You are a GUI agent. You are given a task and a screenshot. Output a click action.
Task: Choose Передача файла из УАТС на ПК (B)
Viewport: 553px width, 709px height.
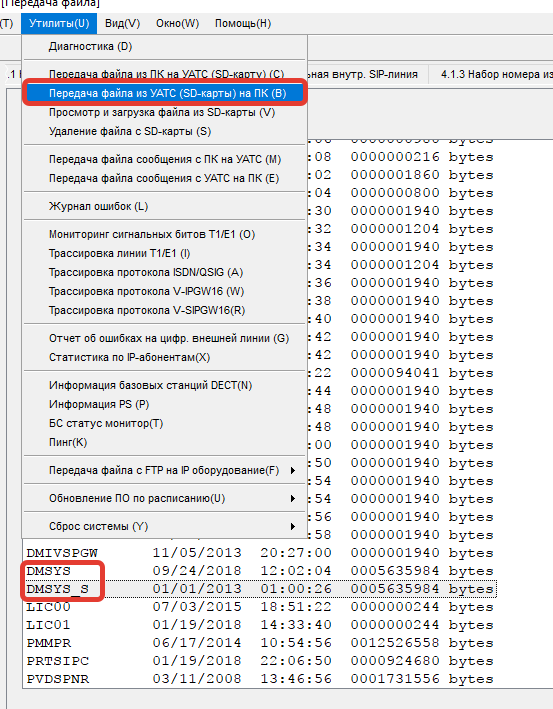(x=165, y=93)
